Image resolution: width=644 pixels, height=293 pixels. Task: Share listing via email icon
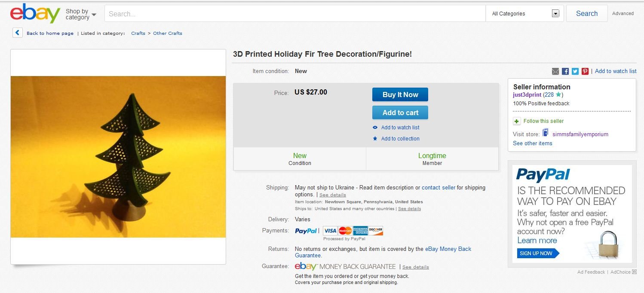[x=555, y=71]
